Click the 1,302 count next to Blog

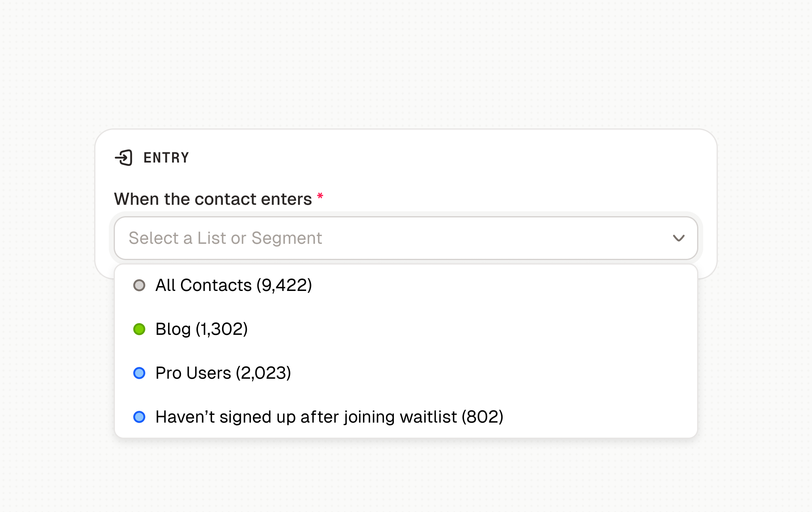222,329
